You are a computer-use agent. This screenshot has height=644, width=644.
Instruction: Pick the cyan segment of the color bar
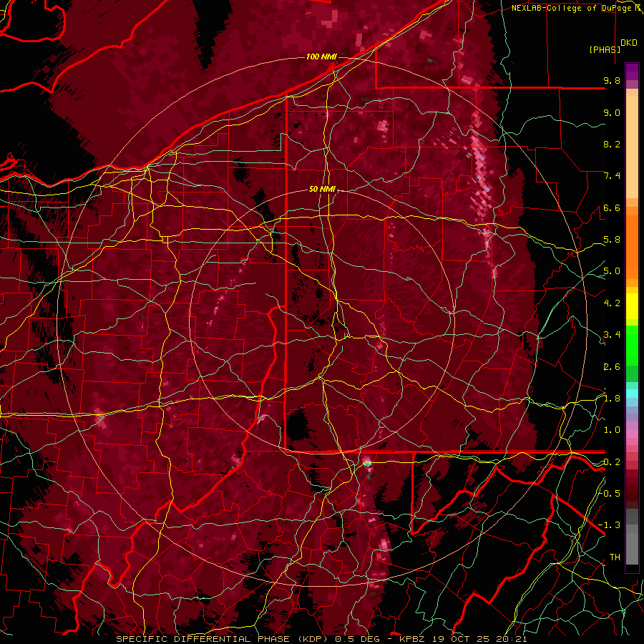pyautogui.click(x=632, y=393)
